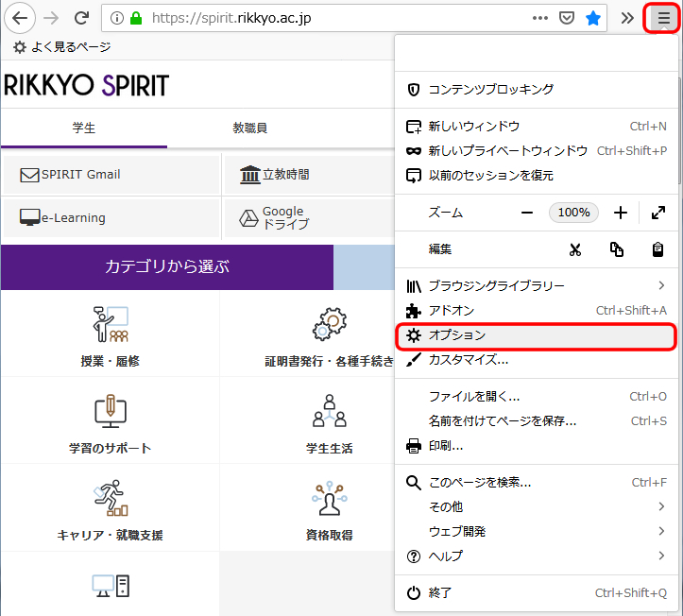
Task: Choose 新しいプライベートウィンドウ
Action: [x=536, y=151]
